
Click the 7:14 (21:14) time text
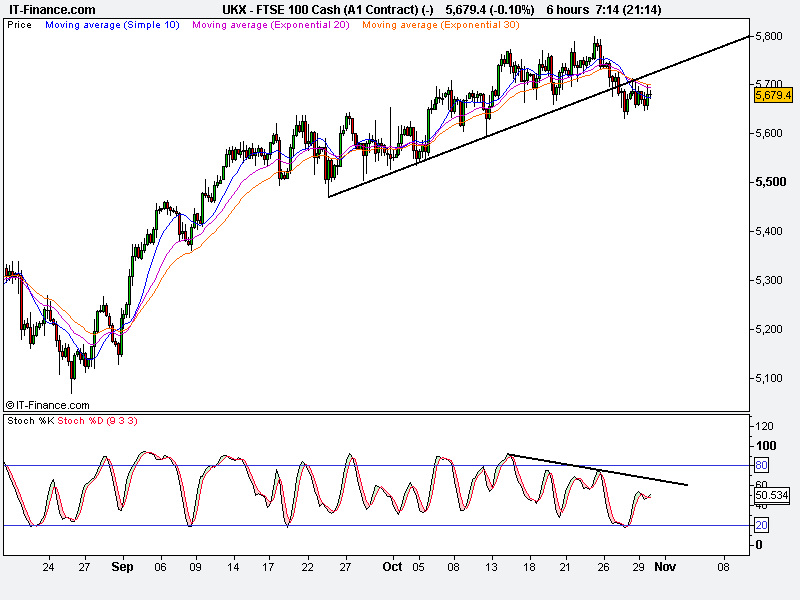629,10
